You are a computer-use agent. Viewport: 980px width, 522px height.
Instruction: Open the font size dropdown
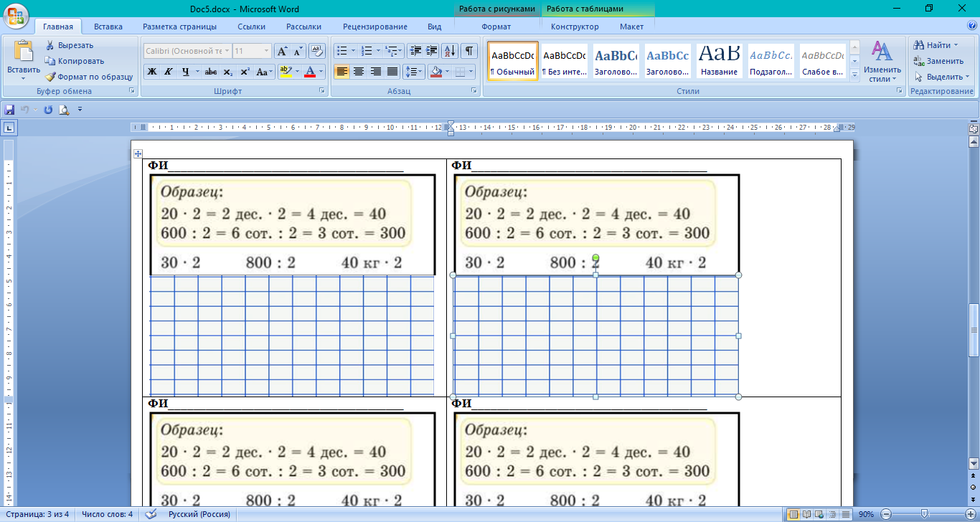(x=267, y=51)
